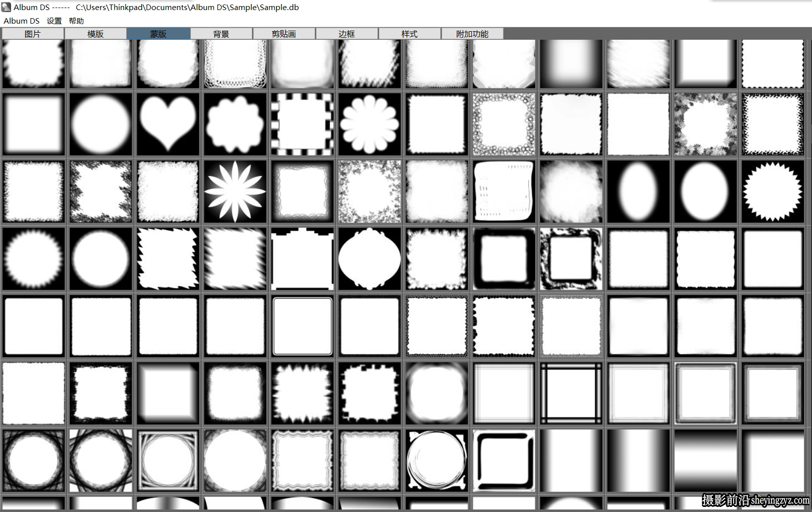The height and width of the screenshot is (512, 812).
Task: Pick the gray daisy floral border mask
Action: 705,124
